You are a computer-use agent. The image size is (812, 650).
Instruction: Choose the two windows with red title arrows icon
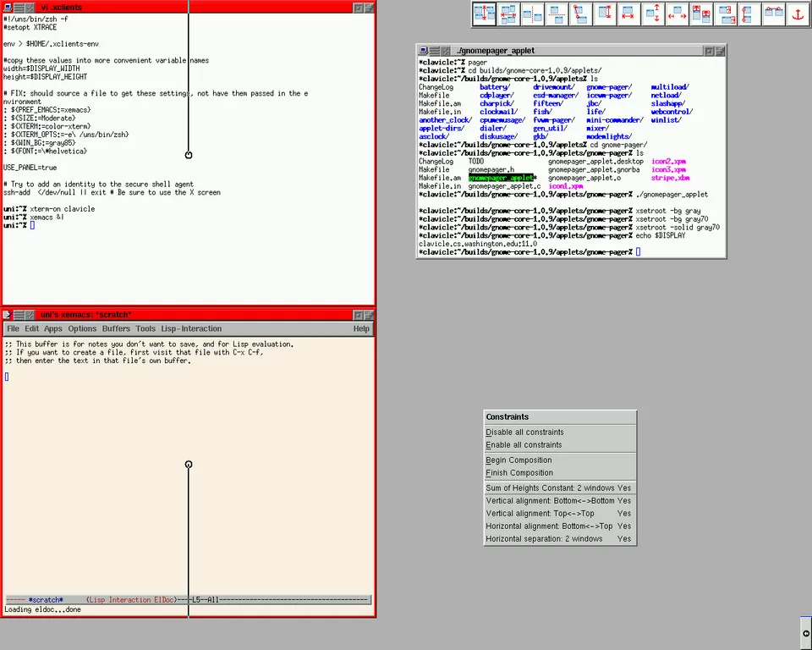tap(701, 14)
